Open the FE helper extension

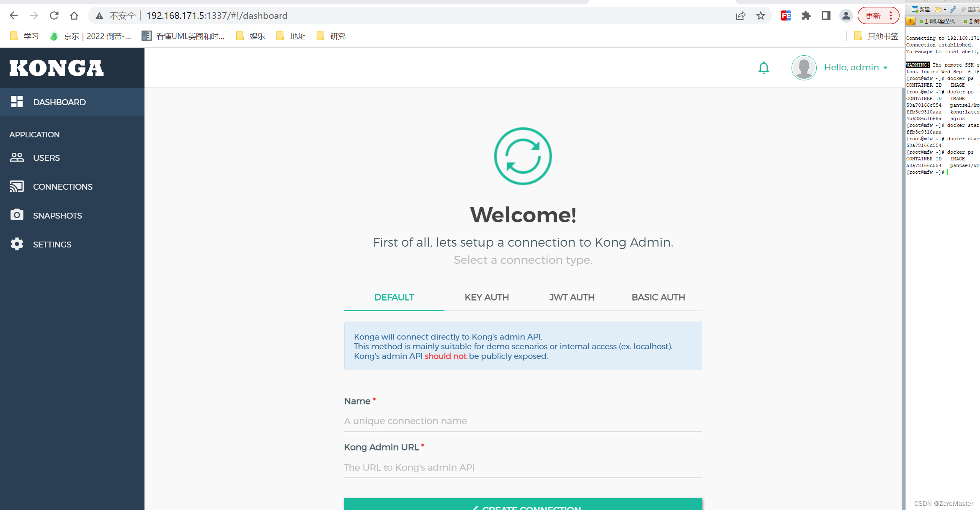click(786, 16)
